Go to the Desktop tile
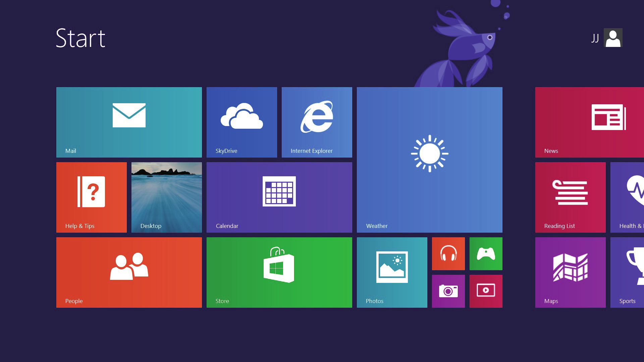The height and width of the screenshot is (362, 644). pos(167,197)
